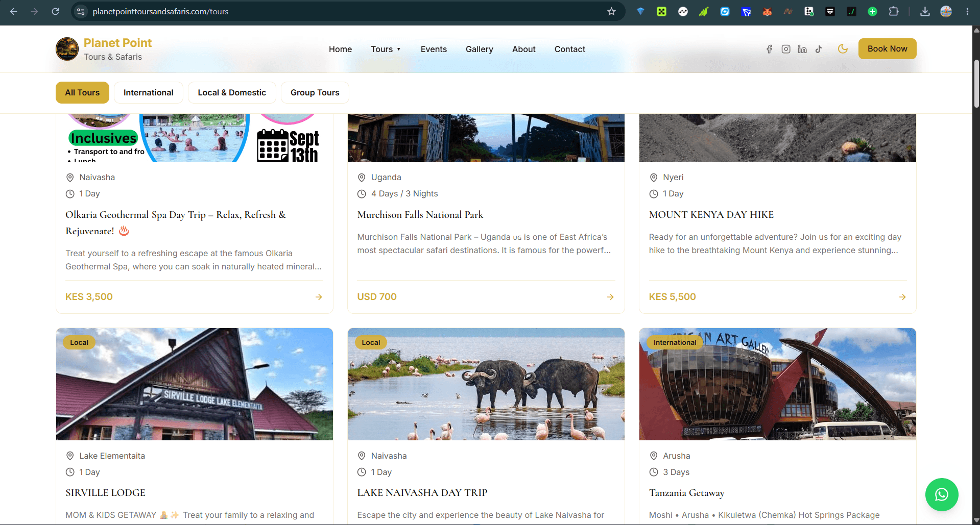
Task: Click the Book Now button
Action: pyautogui.click(x=887, y=49)
